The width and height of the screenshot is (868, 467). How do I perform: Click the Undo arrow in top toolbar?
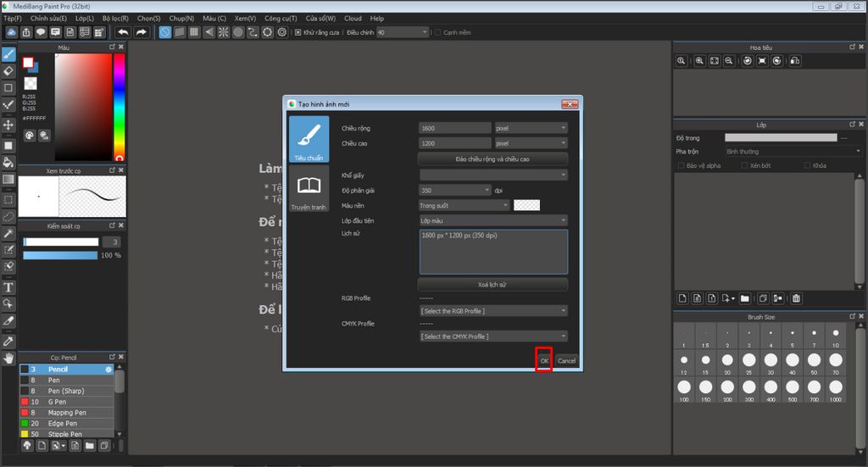[123, 32]
